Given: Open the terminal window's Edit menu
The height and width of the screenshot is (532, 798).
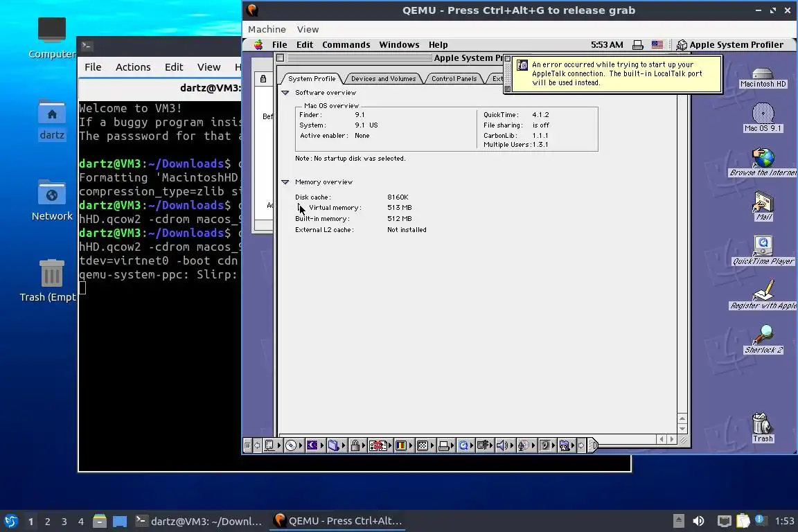Looking at the screenshot, I should pos(174,67).
